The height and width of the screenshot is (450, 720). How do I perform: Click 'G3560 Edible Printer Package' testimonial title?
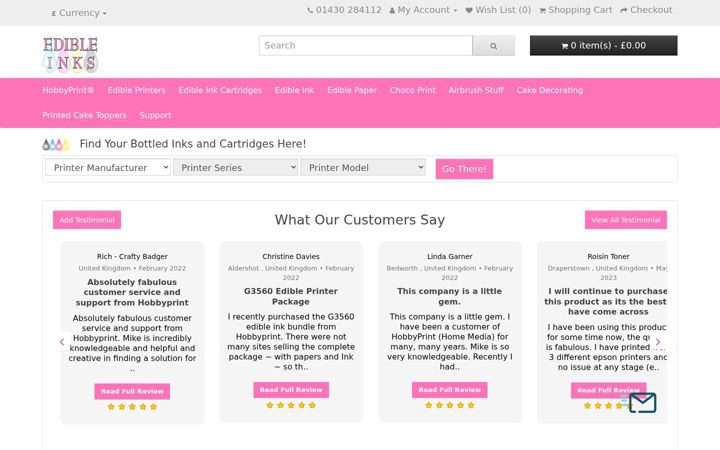[x=291, y=297]
